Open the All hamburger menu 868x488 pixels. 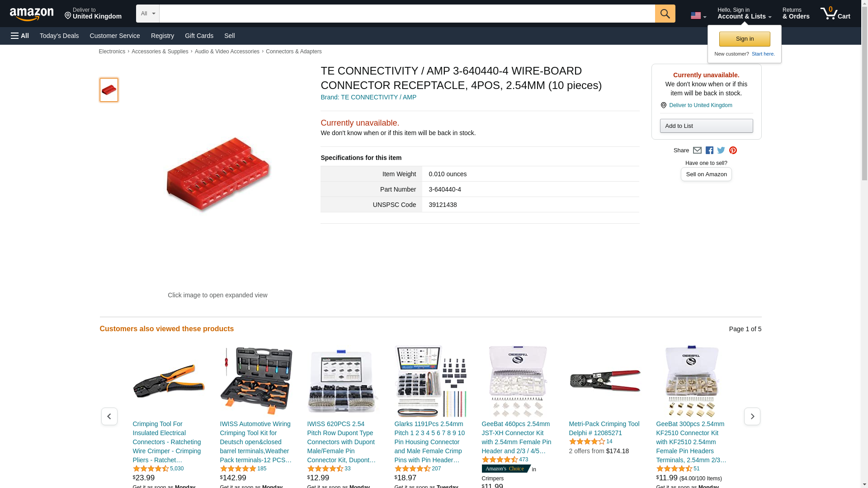(20, 36)
